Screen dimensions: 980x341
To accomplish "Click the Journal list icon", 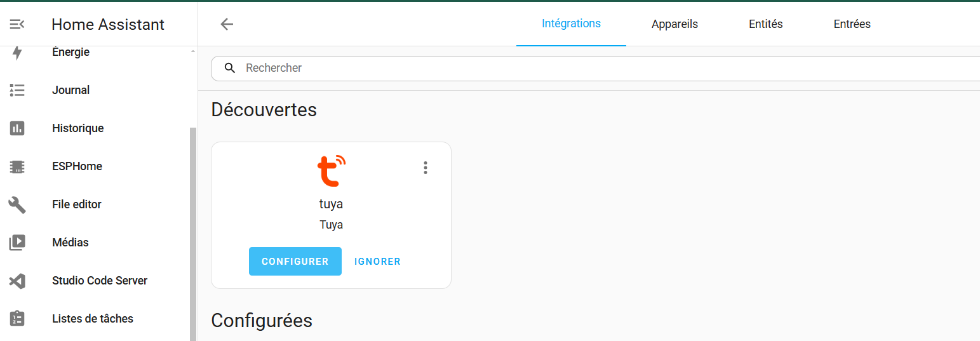I will tap(17, 90).
